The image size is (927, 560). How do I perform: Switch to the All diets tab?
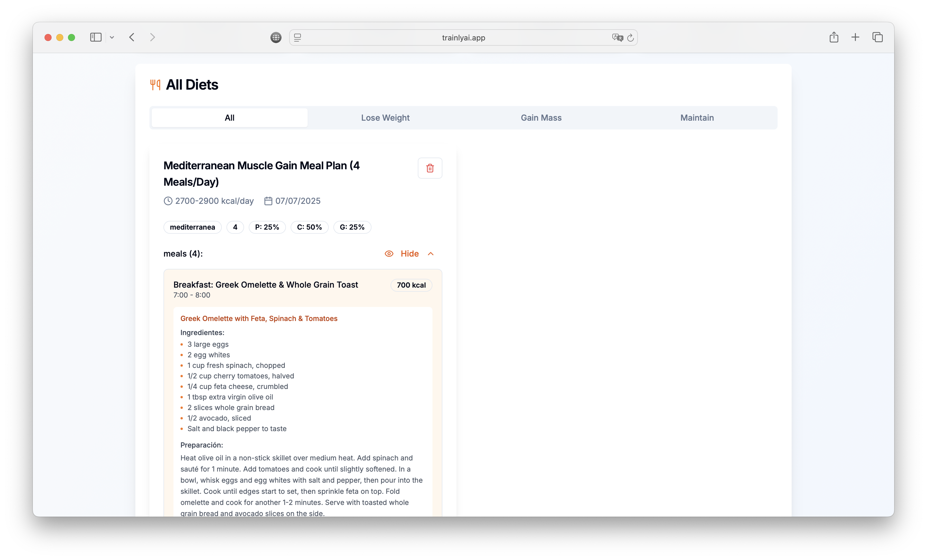coord(229,118)
